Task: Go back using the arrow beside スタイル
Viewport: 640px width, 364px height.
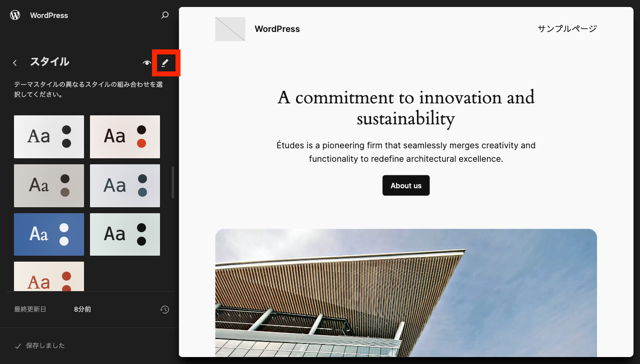Action: tap(15, 62)
